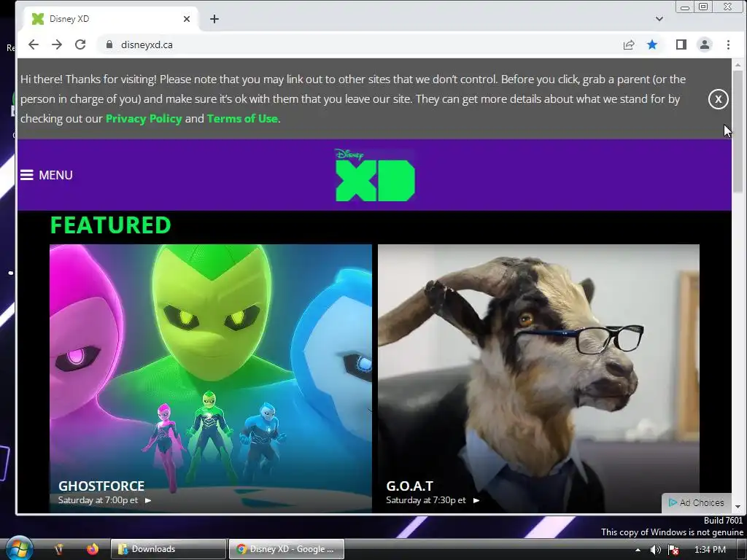Select the Disney XD browser tab
747x560 pixels.
coord(109,19)
